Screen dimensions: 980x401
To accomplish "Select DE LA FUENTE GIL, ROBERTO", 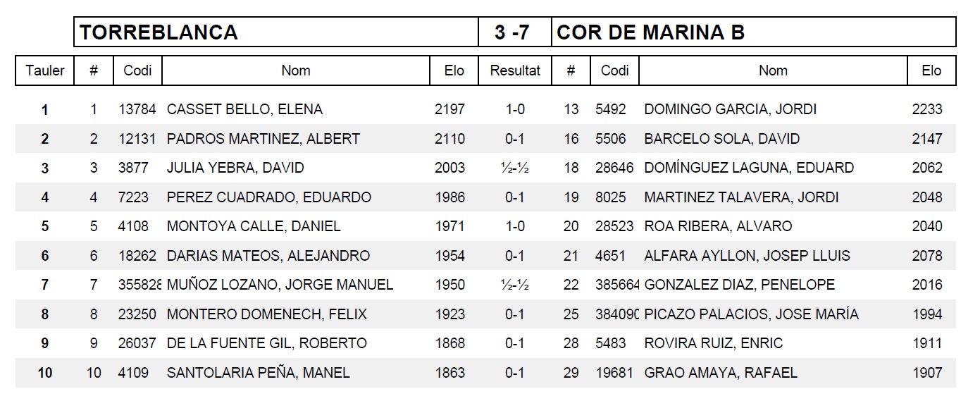I will pyautogui.click(x=266, y=343).
